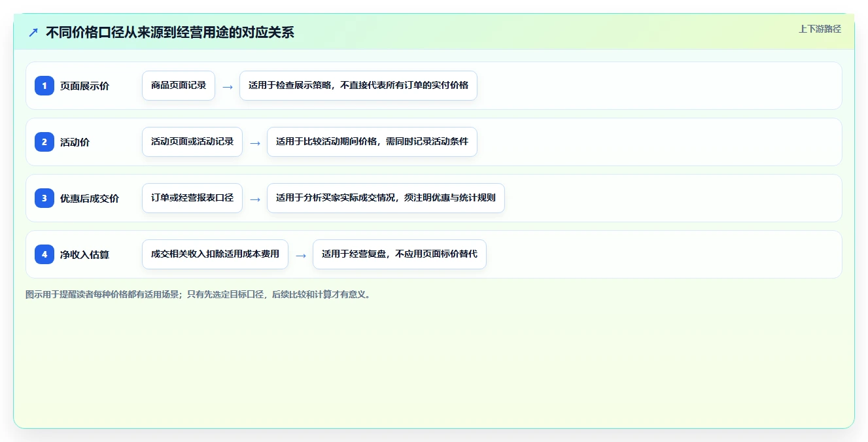Screen dimensions: 868x442
Task: Select the 活动价 label
Action: (75, 143)
